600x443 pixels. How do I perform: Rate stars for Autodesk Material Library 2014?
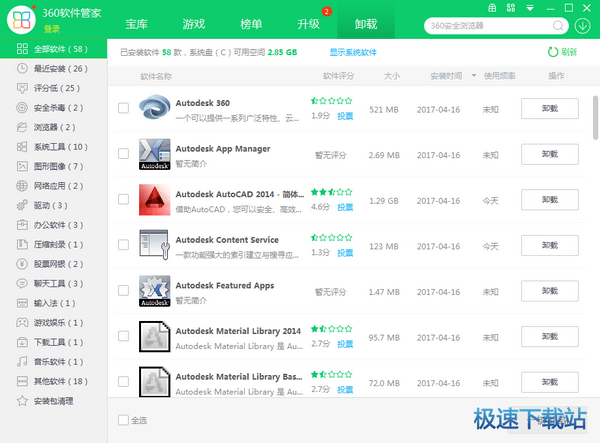[x=331, y=329]
